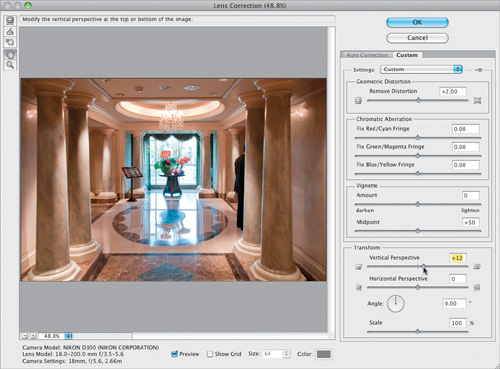Switch to the Auto Correction tab
This screenshot has height=369, width=500.
[x=367, y=55]
